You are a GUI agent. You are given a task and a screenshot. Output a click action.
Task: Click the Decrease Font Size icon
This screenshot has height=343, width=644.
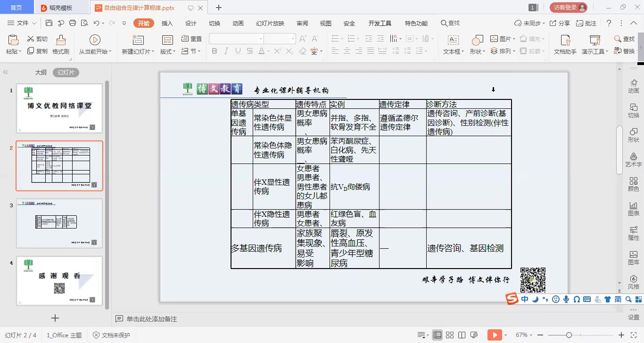tap(315, 39)
